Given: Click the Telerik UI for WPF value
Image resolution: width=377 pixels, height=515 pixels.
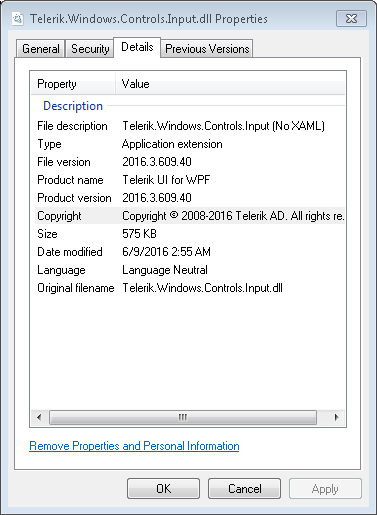Looking at the screenshot, I should click(166, 180).
